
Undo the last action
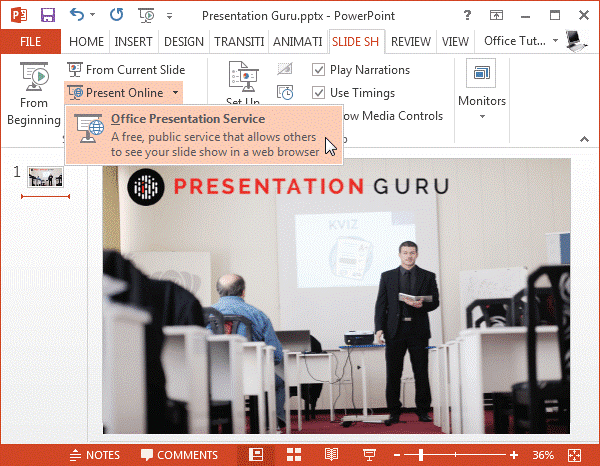pyautogui.click(x=77, y=15)
